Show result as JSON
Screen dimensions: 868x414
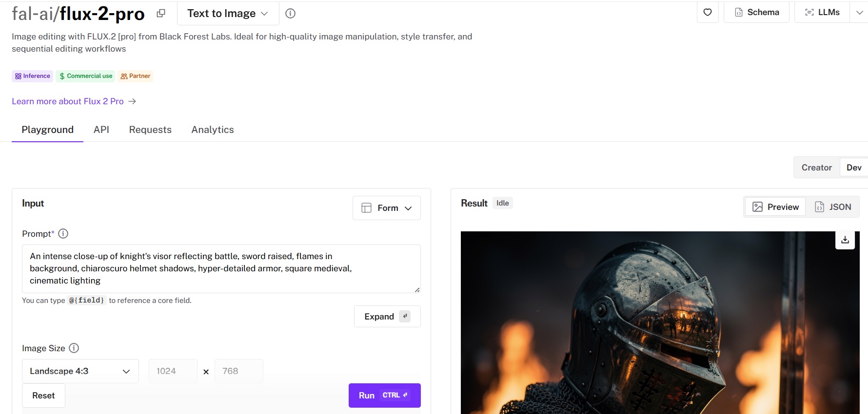833,207
